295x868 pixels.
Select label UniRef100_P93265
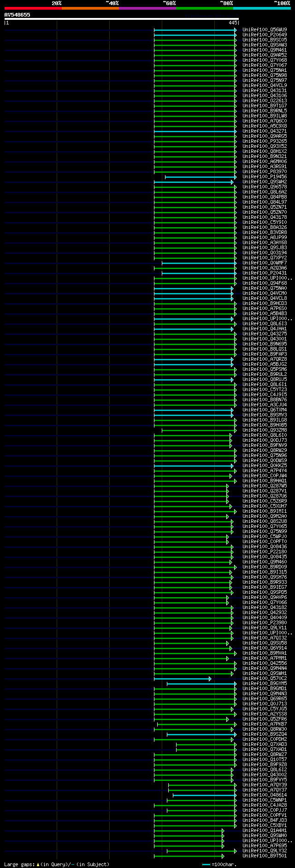click(x=265, y=141)
